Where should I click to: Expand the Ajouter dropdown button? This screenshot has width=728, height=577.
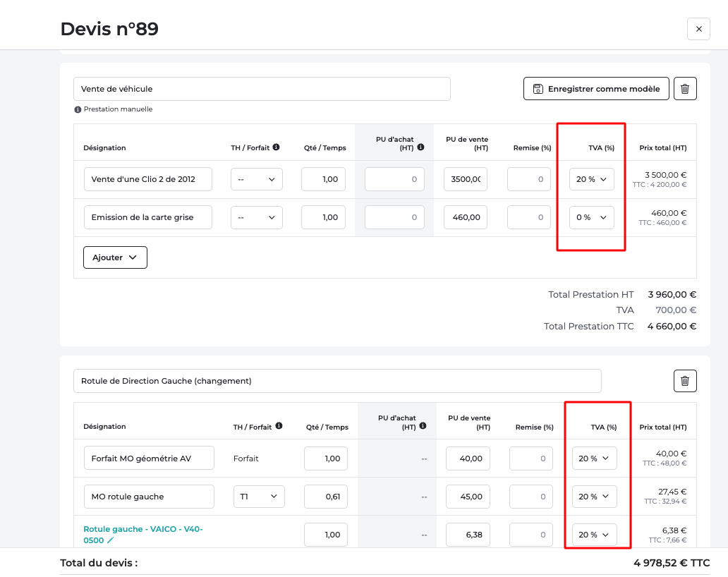coord(115,257)
